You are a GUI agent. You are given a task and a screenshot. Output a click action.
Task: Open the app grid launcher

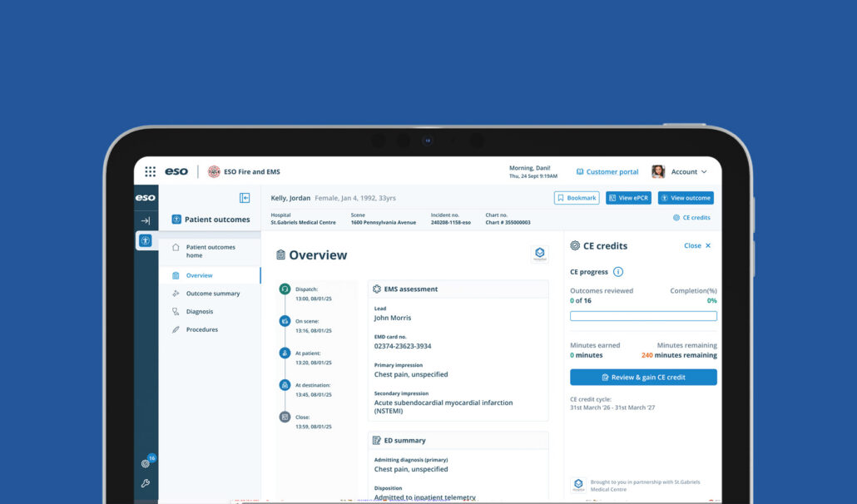pos(151,171)
